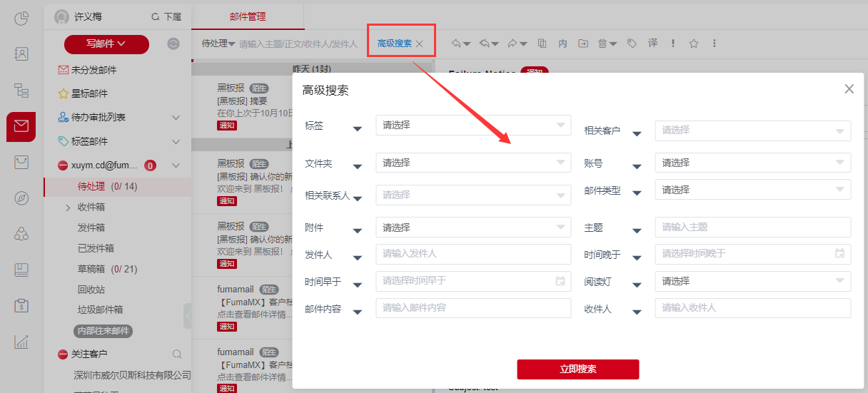
Task: Click the star icon in mail toolbar
Action: (693, 44)
